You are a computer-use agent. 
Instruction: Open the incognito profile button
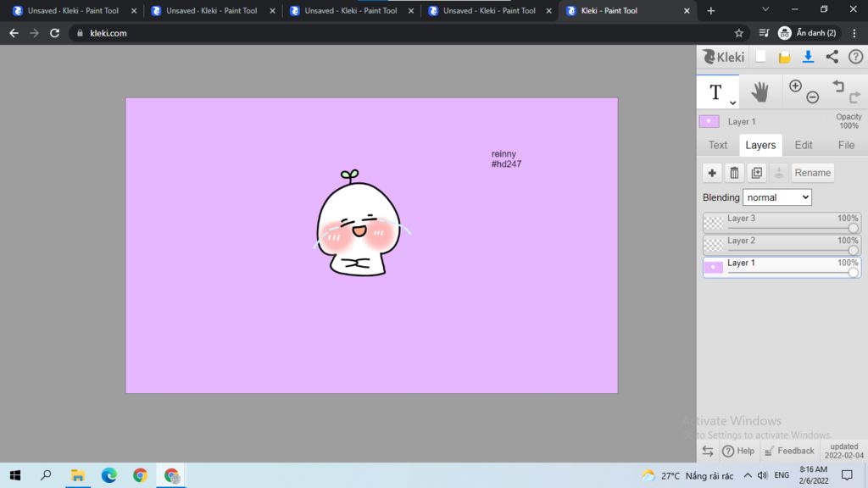808,33
